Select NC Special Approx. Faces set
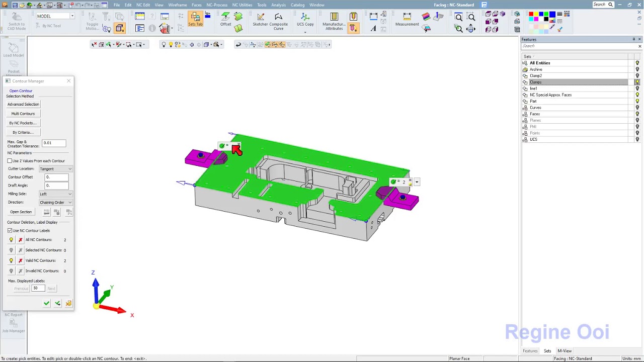 click(x=550, y=95)
